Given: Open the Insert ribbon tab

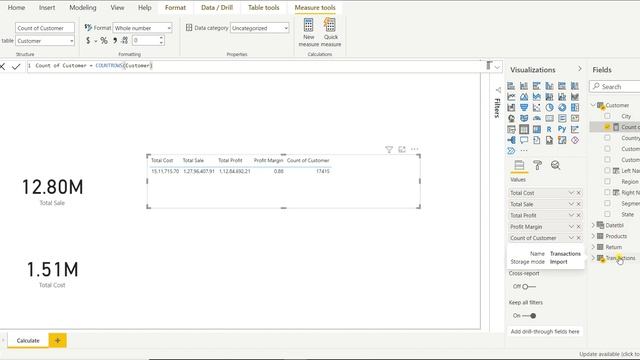Looking at the screenshot, I should 47,7.
